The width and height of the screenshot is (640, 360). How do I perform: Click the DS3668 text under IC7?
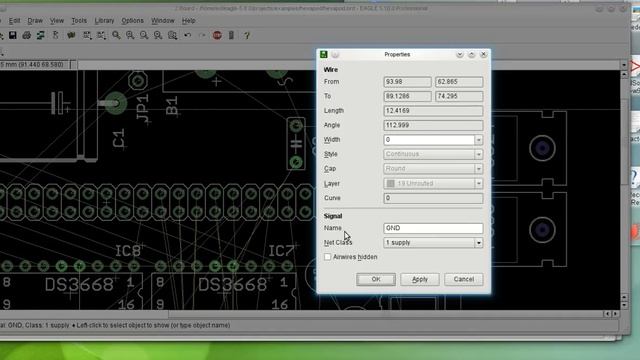pos(232,284)
